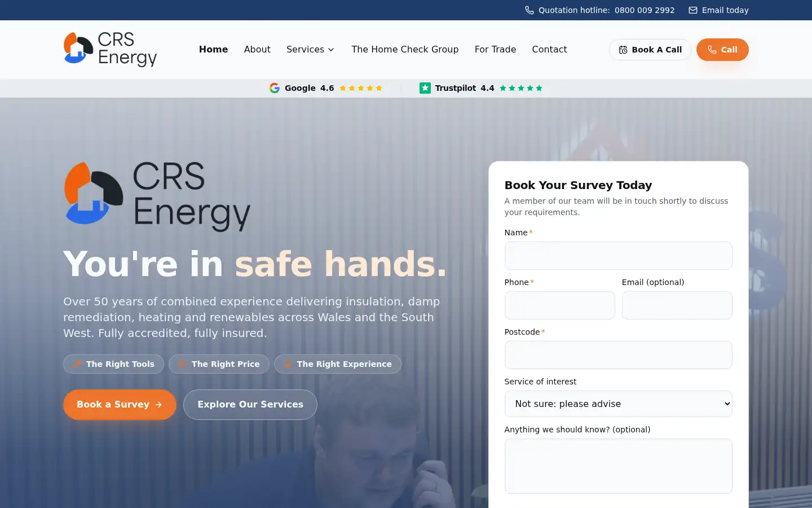Click the icon in The Right Experience badge
This screenshot has height=508, width=812.
click(288, 364)
